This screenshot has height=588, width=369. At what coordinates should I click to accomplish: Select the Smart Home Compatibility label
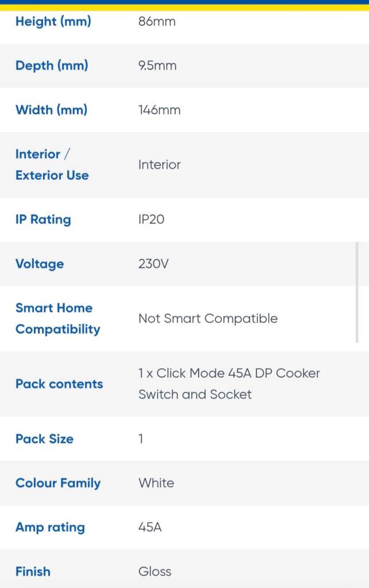(x=58, y=318)
